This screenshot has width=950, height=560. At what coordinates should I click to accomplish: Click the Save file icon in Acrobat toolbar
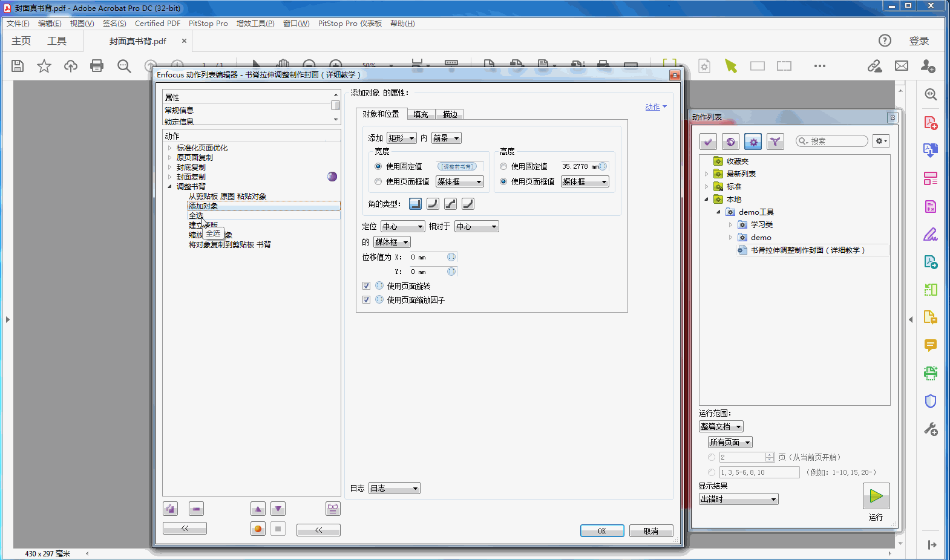coord(18,66)
